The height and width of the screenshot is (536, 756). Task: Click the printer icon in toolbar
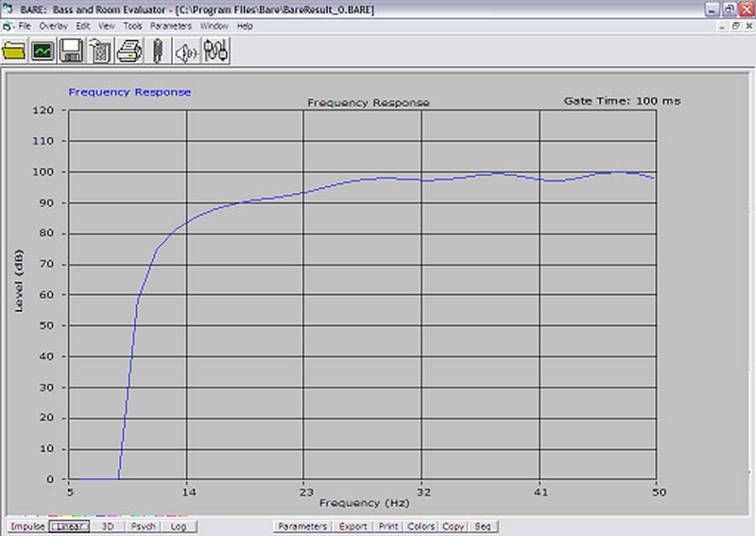point(129,51)
